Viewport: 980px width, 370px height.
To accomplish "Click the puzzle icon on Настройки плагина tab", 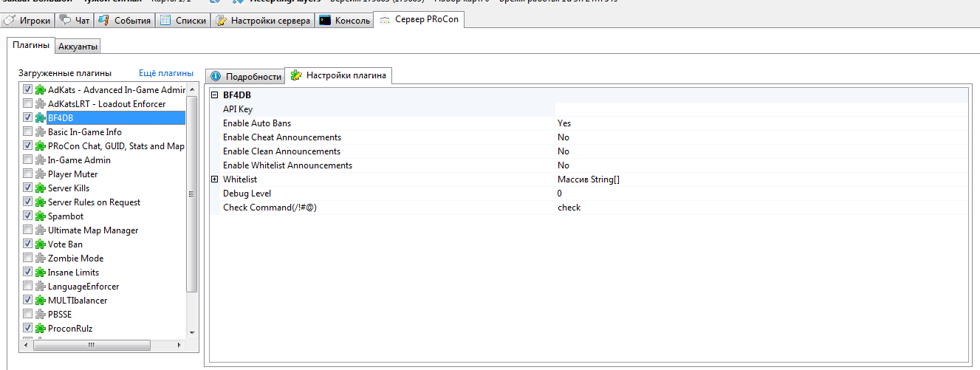I will pos(297,75).
